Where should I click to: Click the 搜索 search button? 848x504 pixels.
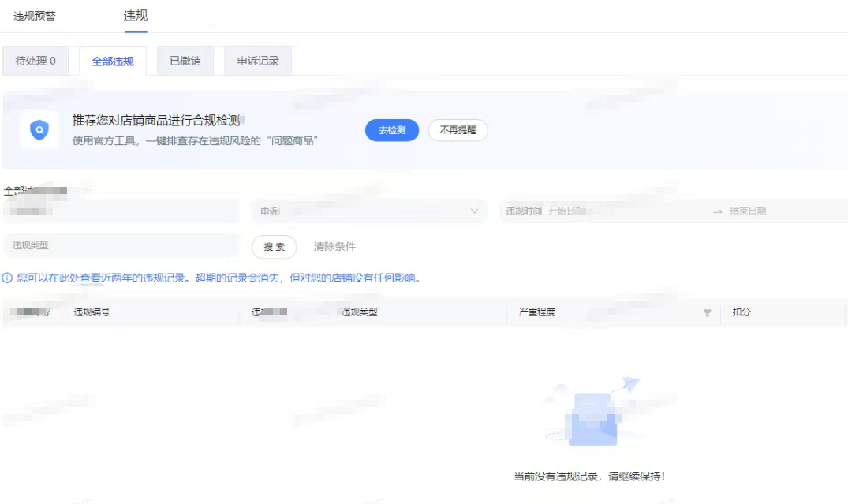point(274,247)
